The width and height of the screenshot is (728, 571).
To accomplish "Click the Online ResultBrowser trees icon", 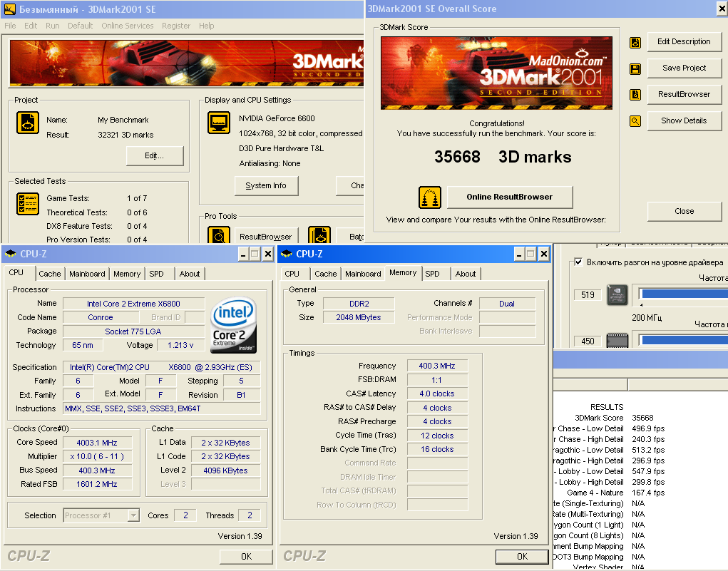I will (x=430, y=197).
